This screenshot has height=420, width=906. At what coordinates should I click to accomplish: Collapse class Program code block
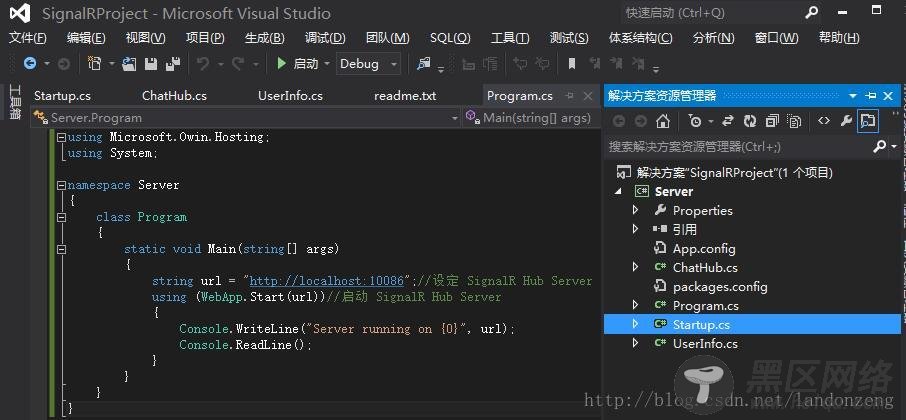[x=61, y=218]
